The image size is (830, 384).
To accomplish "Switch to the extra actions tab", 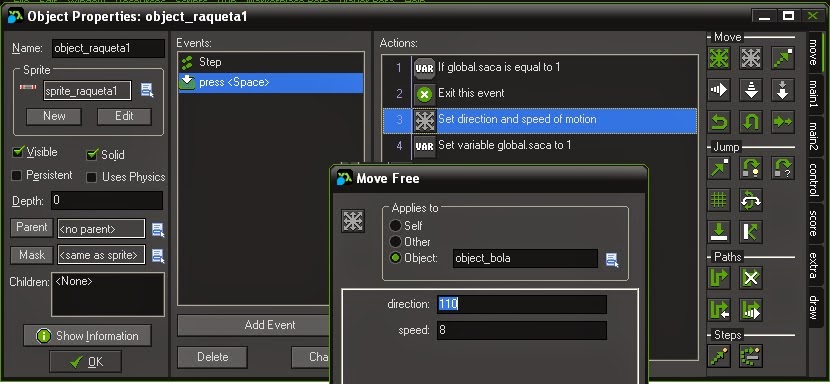I will [814, 266].
